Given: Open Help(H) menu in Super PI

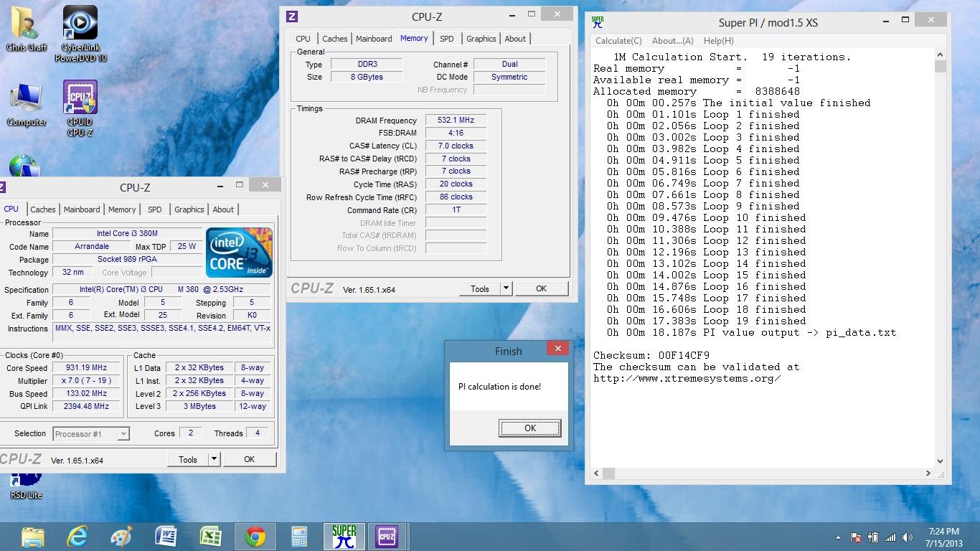Looking at the screenshot, I should (x=718, y=41).
